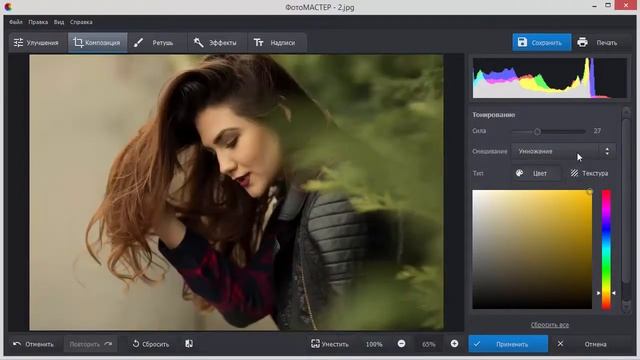Select the Текстура toning type
This screenshot has height=360, width=640.
point(589,173)
